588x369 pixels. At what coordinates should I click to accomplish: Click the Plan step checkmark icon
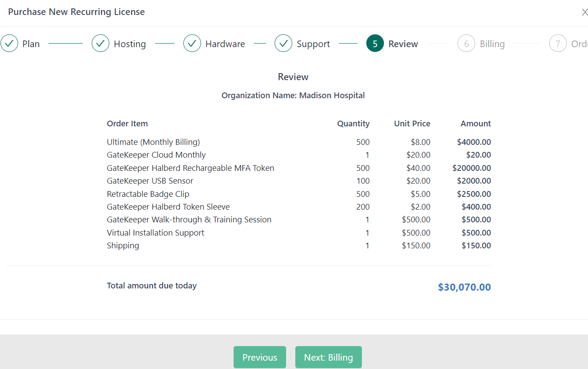click(9, 44)
